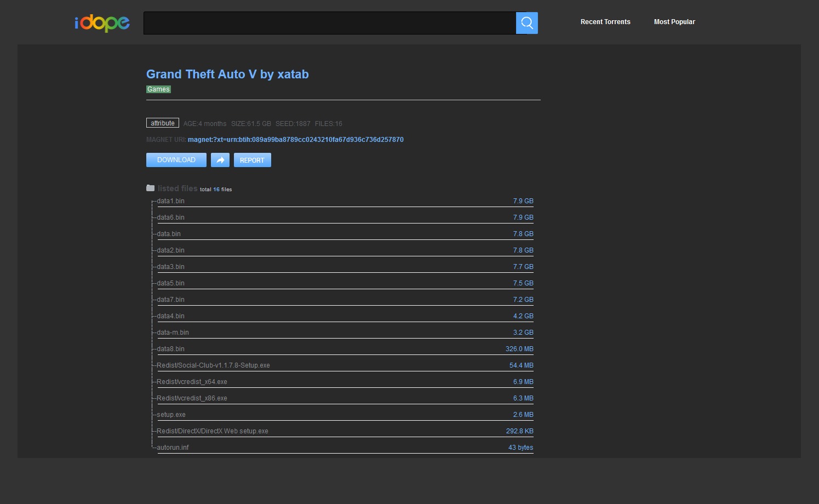Image resolution: width=819 pixels, height=504 pixels.
Task: Click the Grand Theft Auto V title
Action: 227,74
